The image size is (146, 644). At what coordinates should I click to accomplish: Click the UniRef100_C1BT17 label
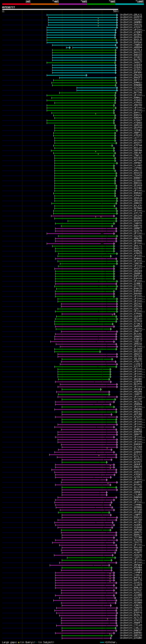(x=131, y=557)
